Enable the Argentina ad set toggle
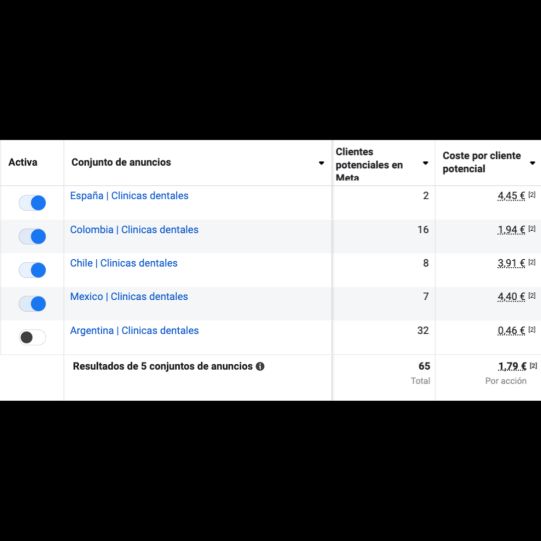 (x=32, y=337)
